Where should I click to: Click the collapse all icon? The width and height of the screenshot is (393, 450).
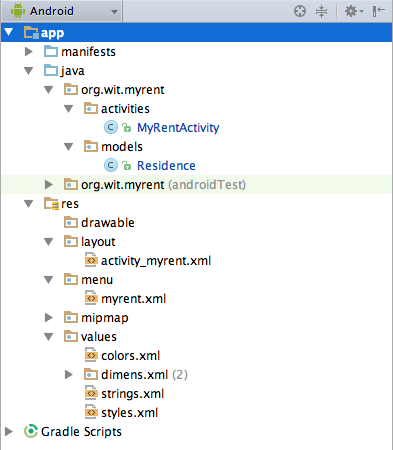[321, 11]
